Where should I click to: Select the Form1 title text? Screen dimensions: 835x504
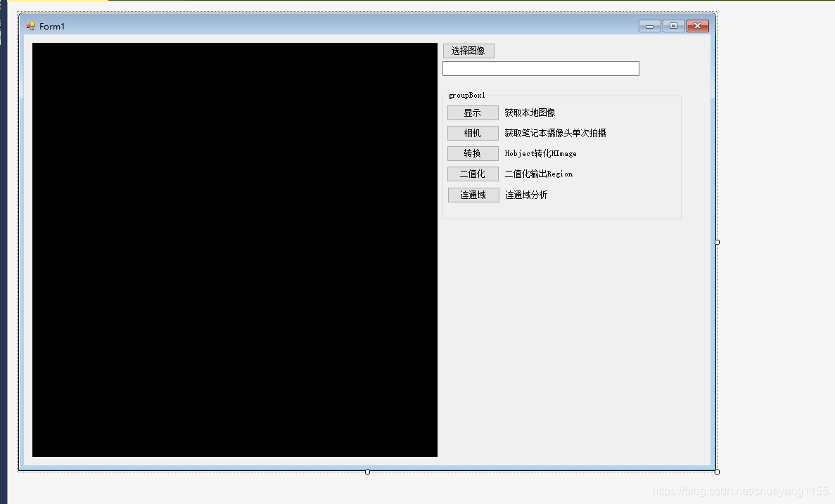pyautogui.click(x=52, y=26)
